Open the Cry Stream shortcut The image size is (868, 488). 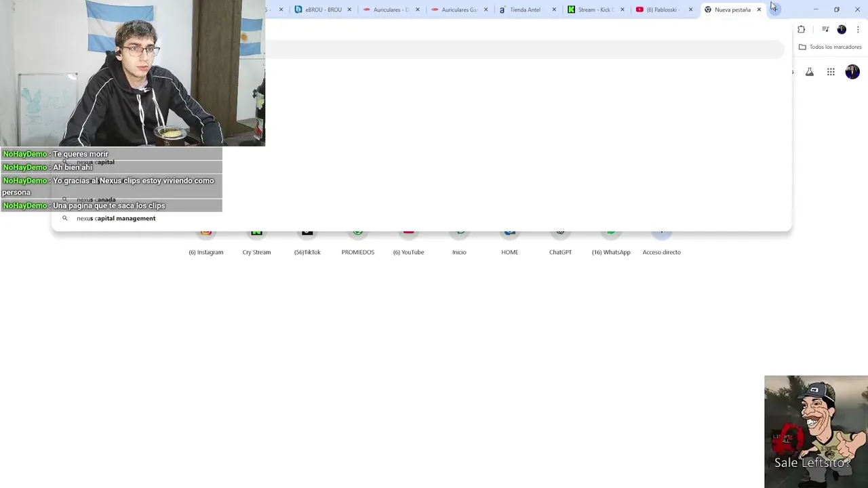[256, 241]
